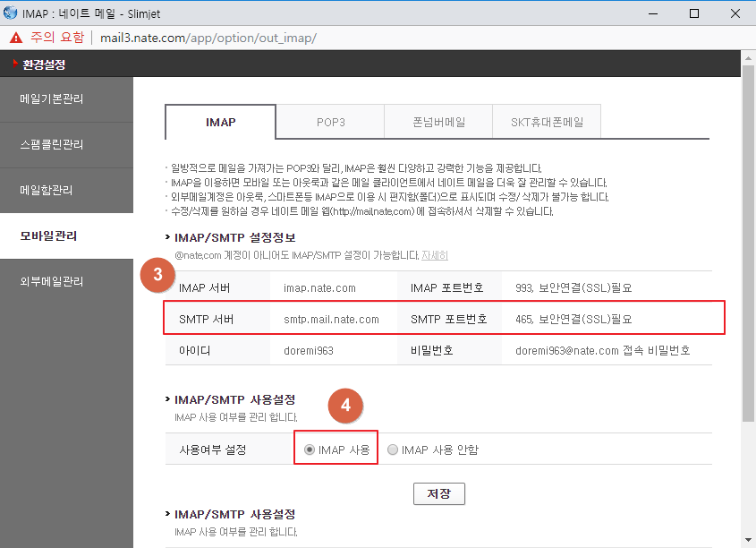The height and width of the screenshot is (548, 756).
Task: Click the scrollbar up arrow
Action: (748, 58)
